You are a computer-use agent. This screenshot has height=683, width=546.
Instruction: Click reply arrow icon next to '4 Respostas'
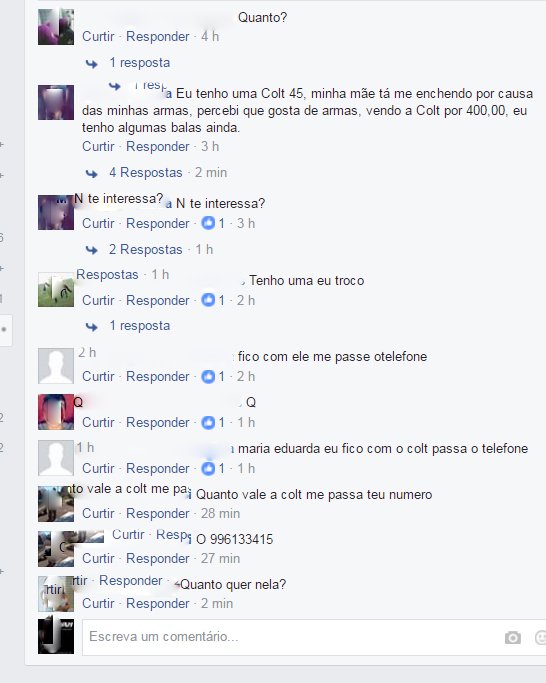(92, 174)
